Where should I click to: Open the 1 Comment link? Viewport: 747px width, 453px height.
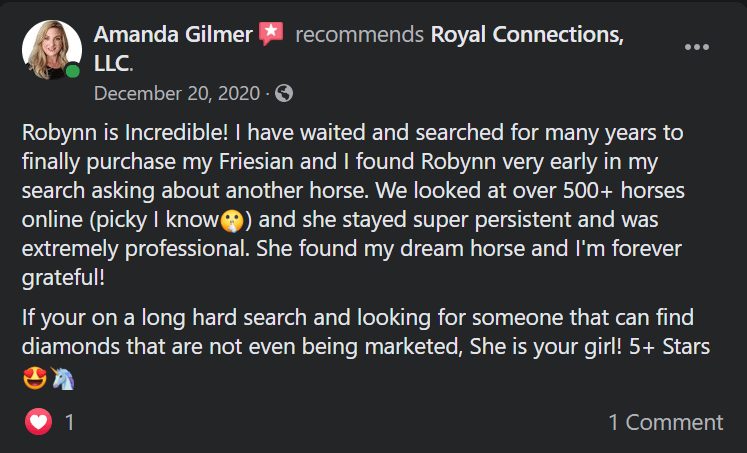665,422
